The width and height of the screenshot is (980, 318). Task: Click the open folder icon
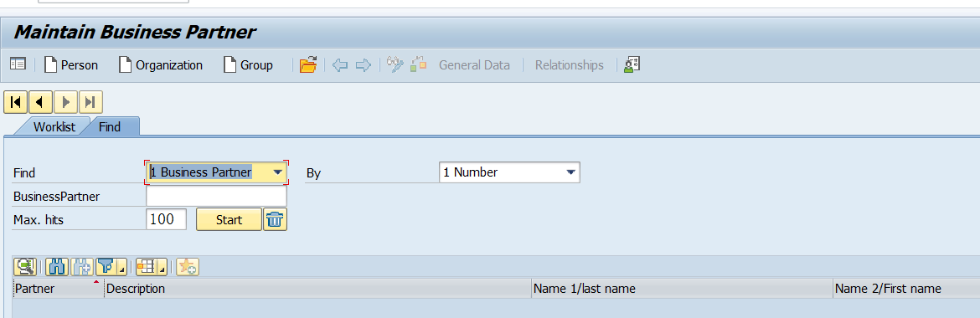(308, 65)
